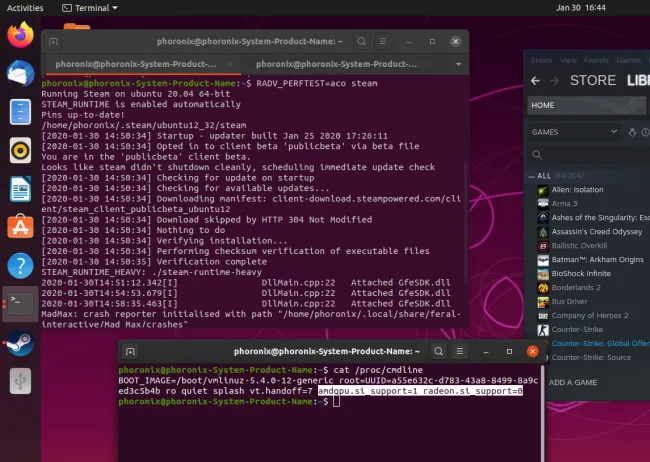Open hamburger menu in bottom terminal
This screenshot has height=462, width=650.
460,352
